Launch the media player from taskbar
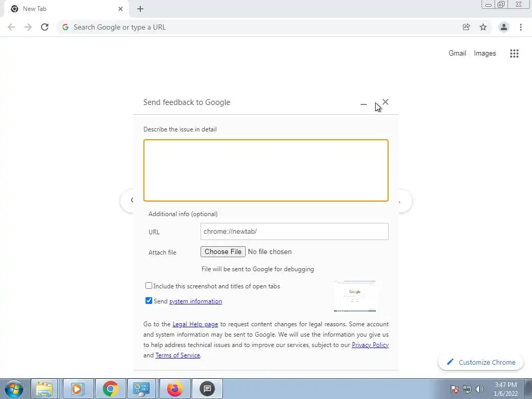This screenshot has height=399, width=532. [x=77, y=389]
